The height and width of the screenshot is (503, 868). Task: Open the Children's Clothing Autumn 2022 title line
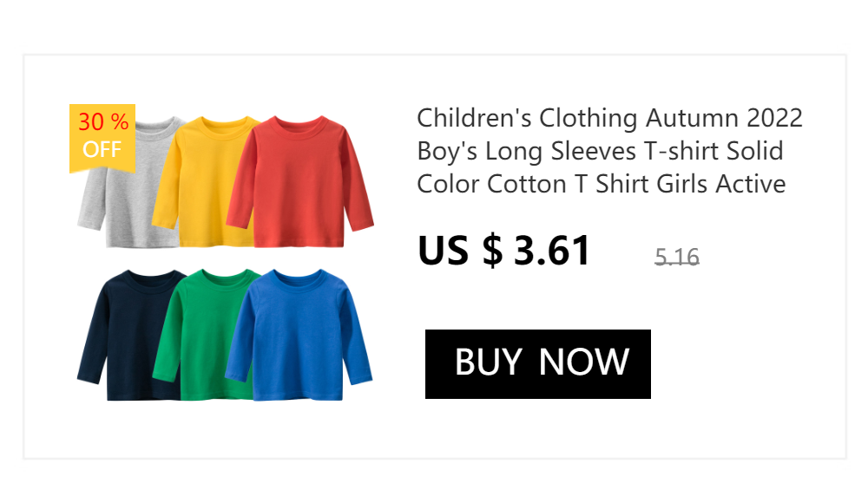609,119
